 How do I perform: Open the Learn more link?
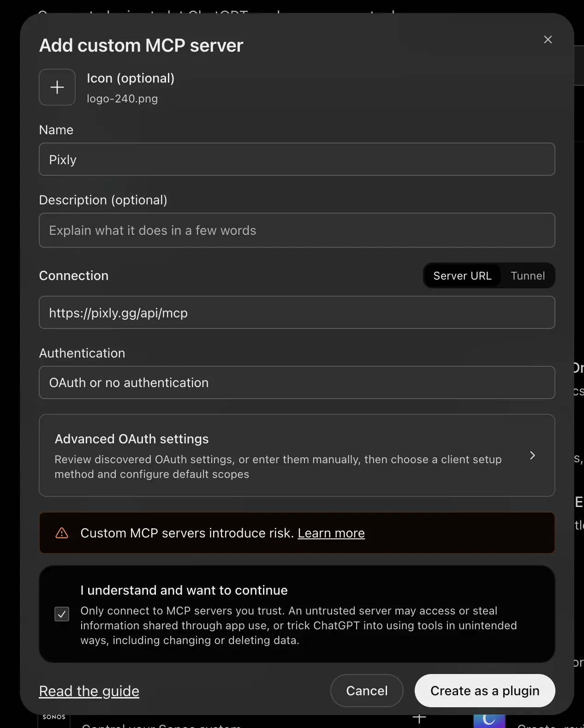coord(331,533)
